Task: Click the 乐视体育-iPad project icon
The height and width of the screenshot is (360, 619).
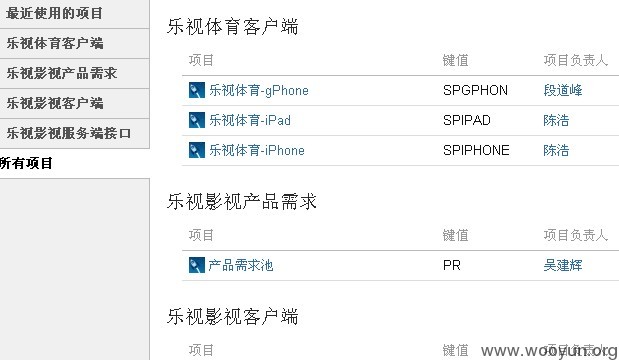Action: pyautogui.click(x=197, y=120)
